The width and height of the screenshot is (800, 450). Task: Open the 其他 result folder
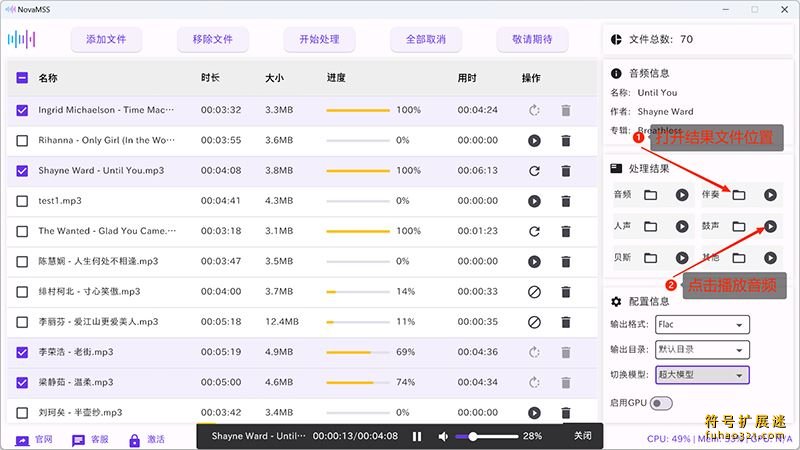[x=739, y=258]
